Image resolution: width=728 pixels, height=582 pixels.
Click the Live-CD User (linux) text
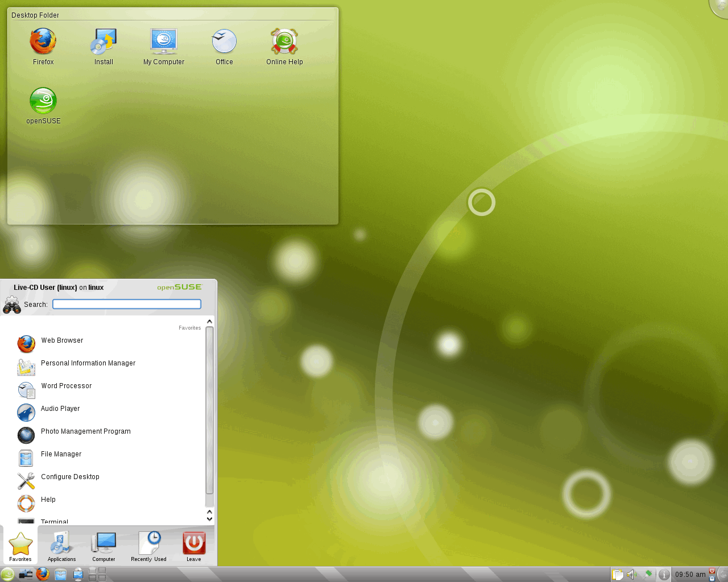point(45,288)
